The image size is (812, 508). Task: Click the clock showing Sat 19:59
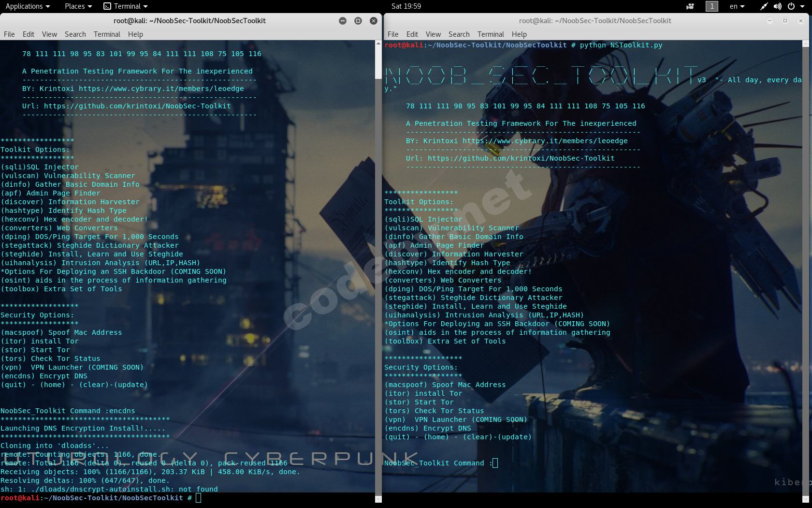tap(406, 6)
